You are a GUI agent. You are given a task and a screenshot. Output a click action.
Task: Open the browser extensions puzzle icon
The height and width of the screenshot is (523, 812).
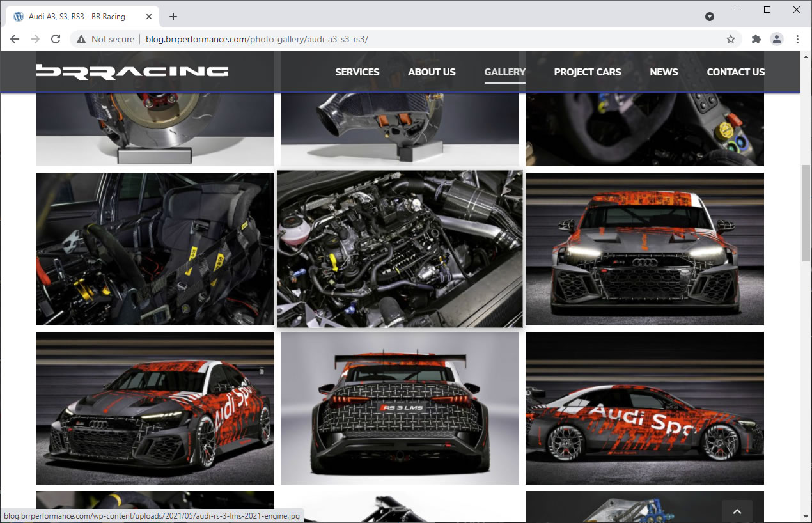pyautogui.click(x=756, y=39)
